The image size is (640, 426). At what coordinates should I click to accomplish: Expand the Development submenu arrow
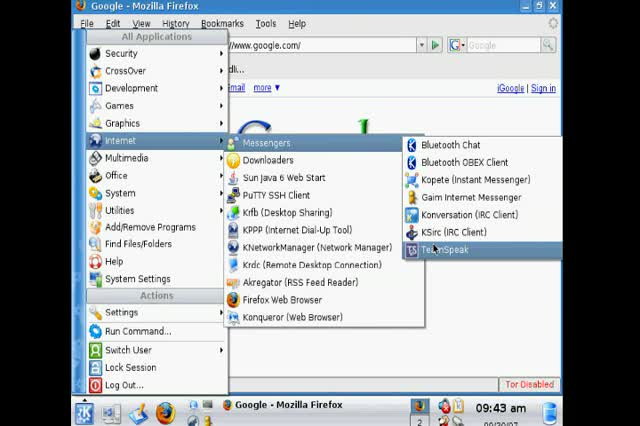[221, 88]
